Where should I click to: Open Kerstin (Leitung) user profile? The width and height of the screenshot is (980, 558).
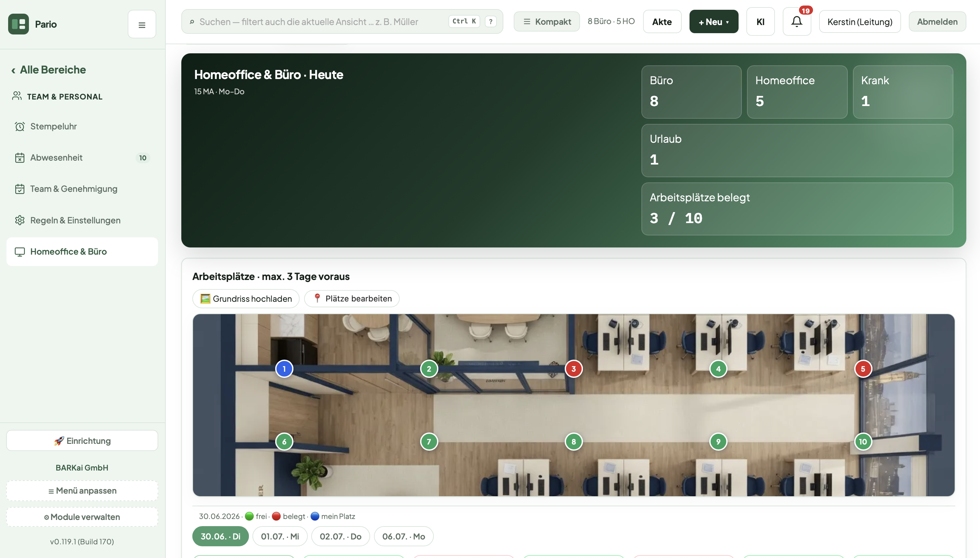coord(860,22)
